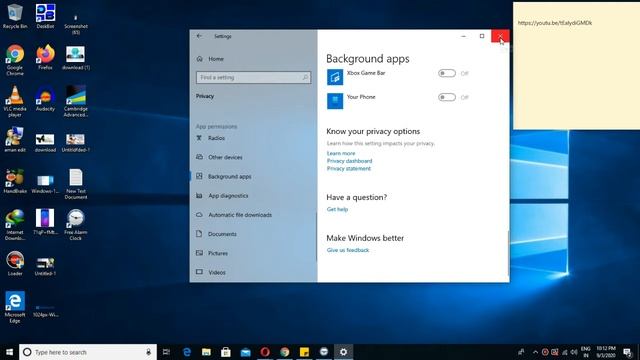This screenshot has height=360, width=640.
Task: Select Internet Download Manager desktop icon
Action: [x=15, y=225]
